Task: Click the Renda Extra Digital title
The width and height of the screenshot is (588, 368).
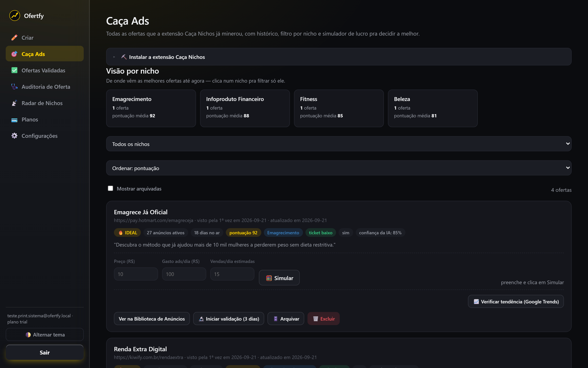Action: point(140,349)
